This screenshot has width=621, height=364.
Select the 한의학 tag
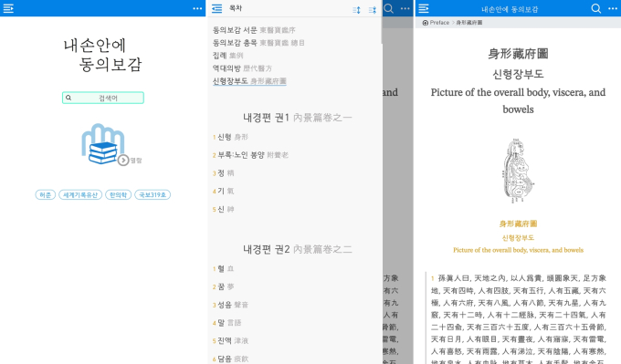tap(118, 194)
